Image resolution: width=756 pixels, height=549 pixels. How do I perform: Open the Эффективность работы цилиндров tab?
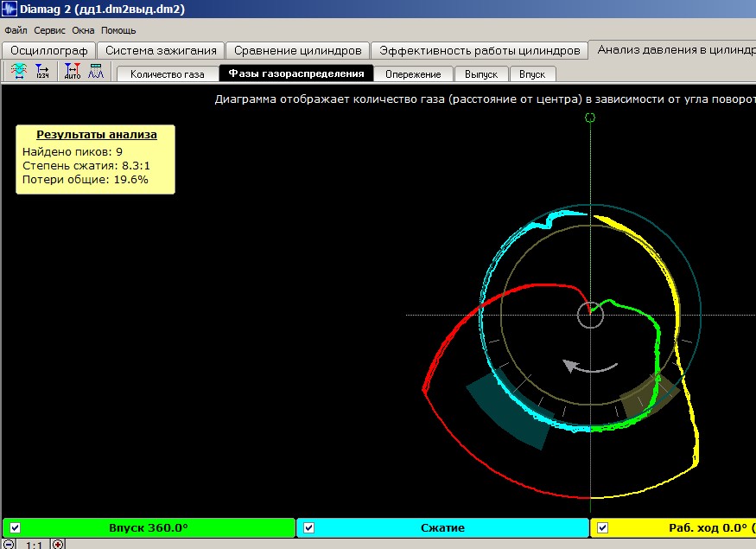[x=480, y=51]
